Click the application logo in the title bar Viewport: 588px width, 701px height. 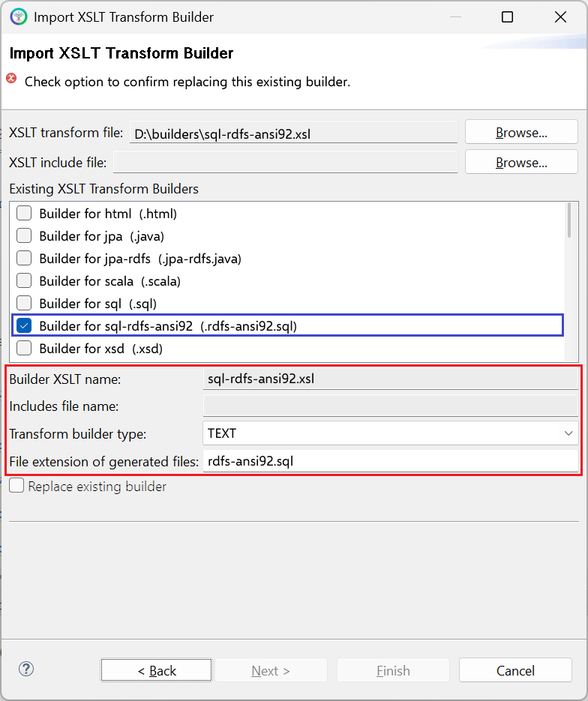point(18,17)
